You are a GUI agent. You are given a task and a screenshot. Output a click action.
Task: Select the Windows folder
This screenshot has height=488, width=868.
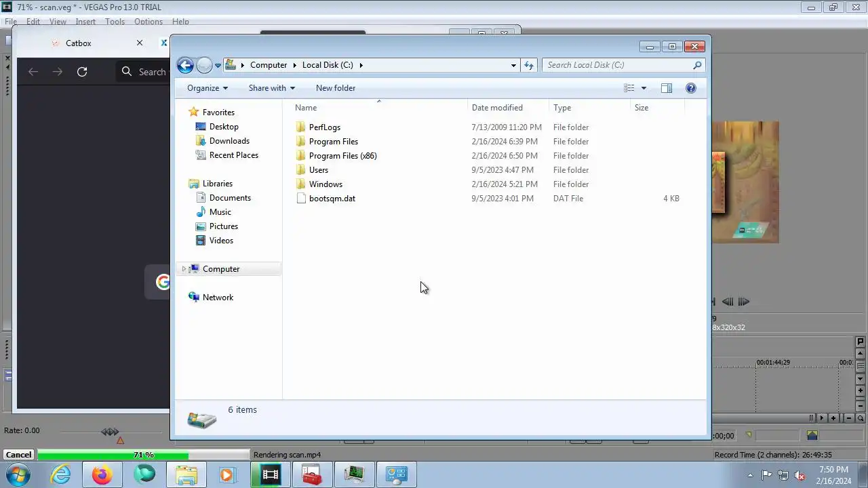pos(325,184)
